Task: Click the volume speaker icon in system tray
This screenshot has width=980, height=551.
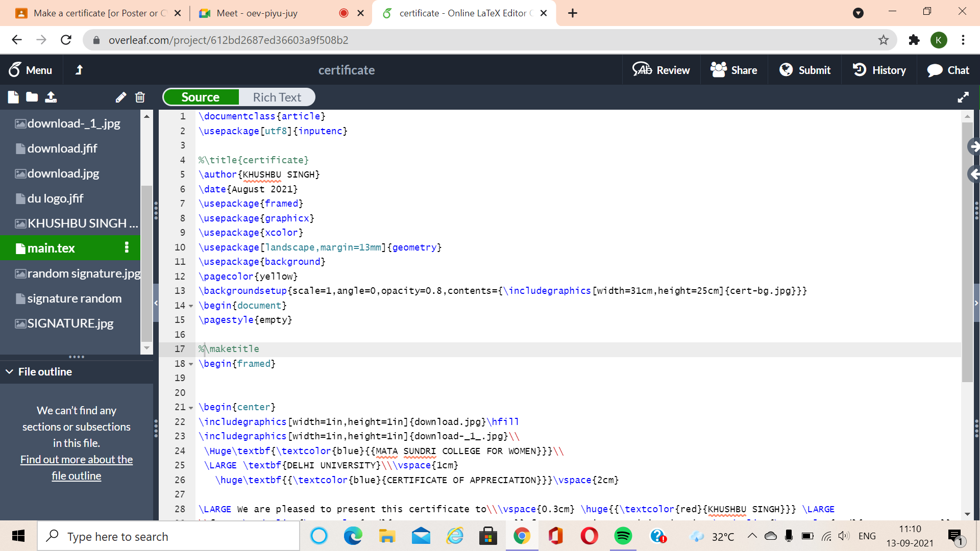Action: pos(844,536)
